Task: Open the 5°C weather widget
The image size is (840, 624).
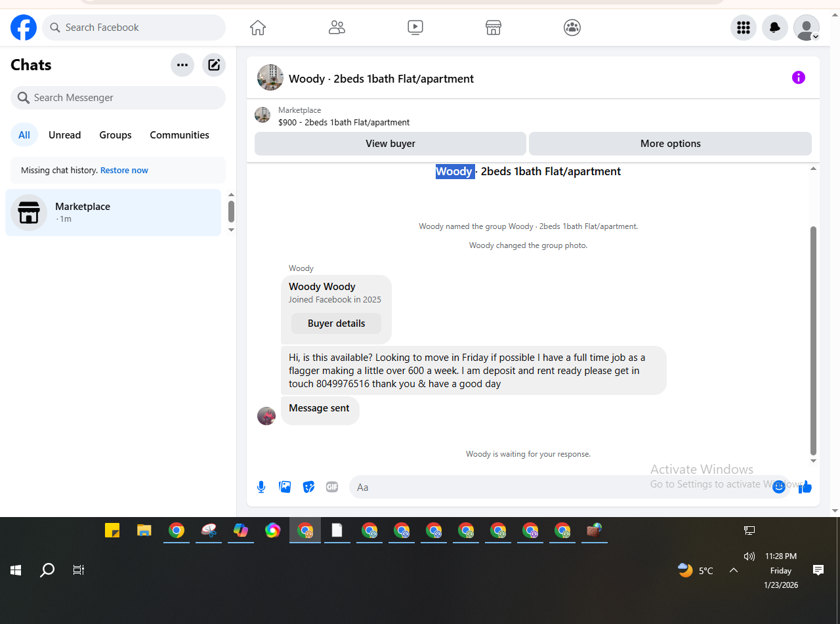Action: point(696,570)
